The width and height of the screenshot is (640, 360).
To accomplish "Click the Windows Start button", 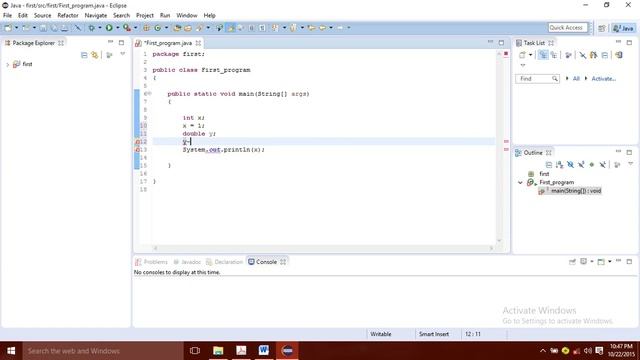I will coord(11,351).
